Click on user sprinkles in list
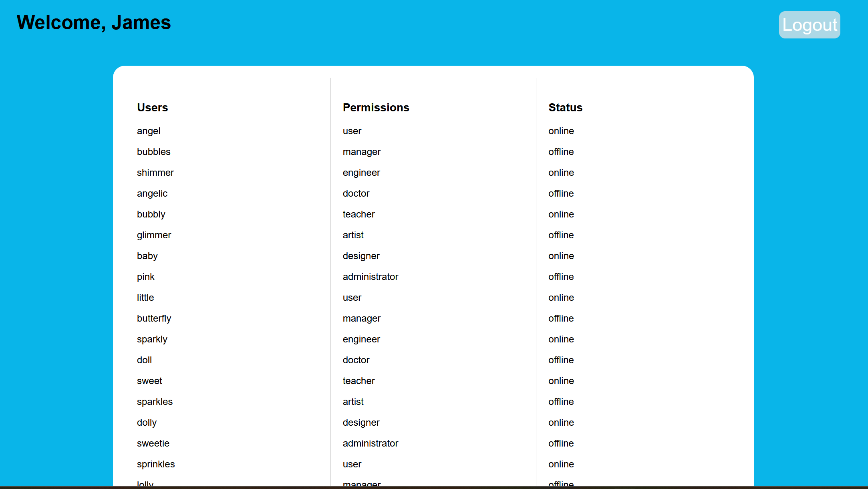This screenshot has width=868, height=489. click(155, 465)
